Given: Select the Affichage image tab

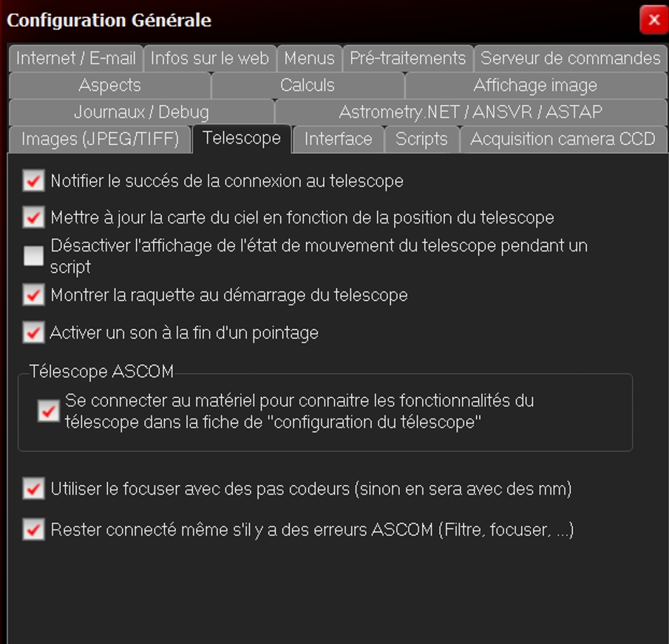Looking at the screenshot, I should point(535,86).
